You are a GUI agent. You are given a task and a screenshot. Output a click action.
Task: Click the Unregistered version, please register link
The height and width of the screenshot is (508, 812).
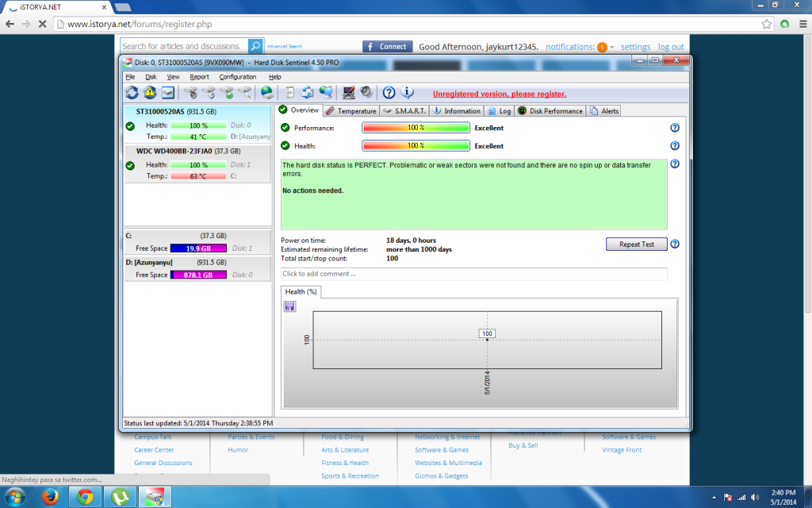[x=500, y=94]
